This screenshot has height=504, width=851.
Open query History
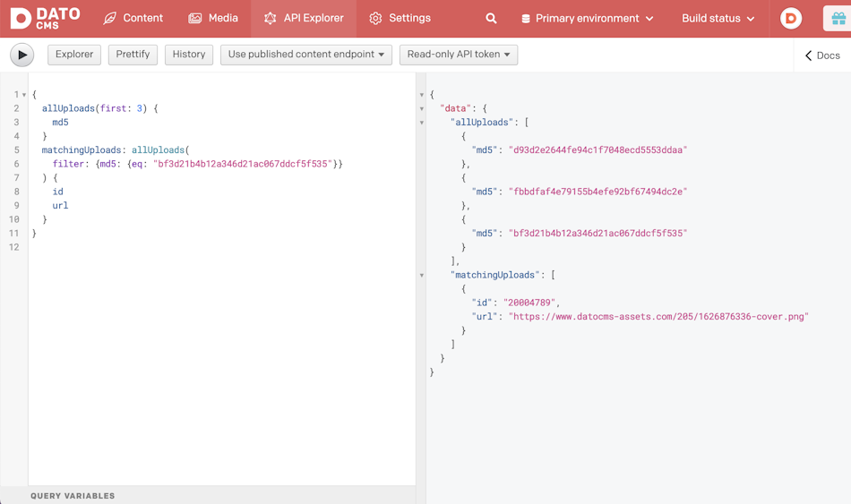click(189, 55)
